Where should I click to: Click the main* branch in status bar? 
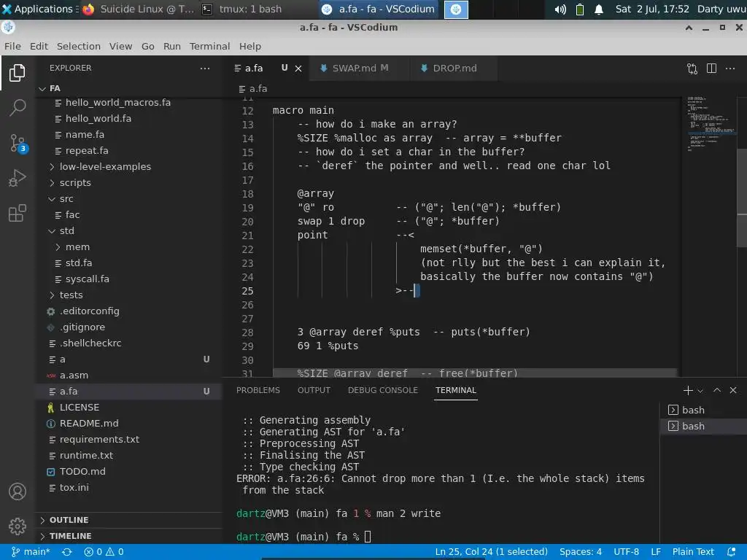tap(31, 552)
